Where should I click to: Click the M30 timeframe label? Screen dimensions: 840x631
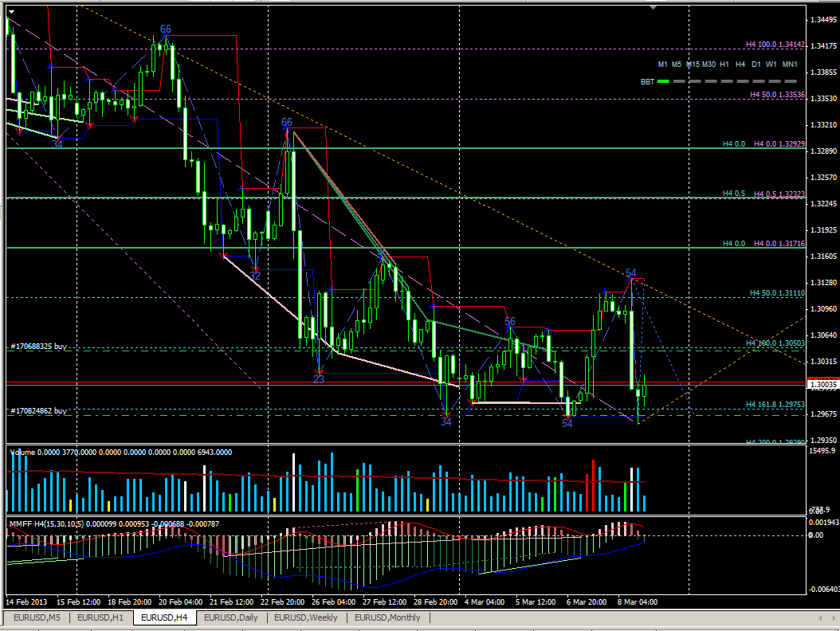pyautogui.click(x=709, y=65)
